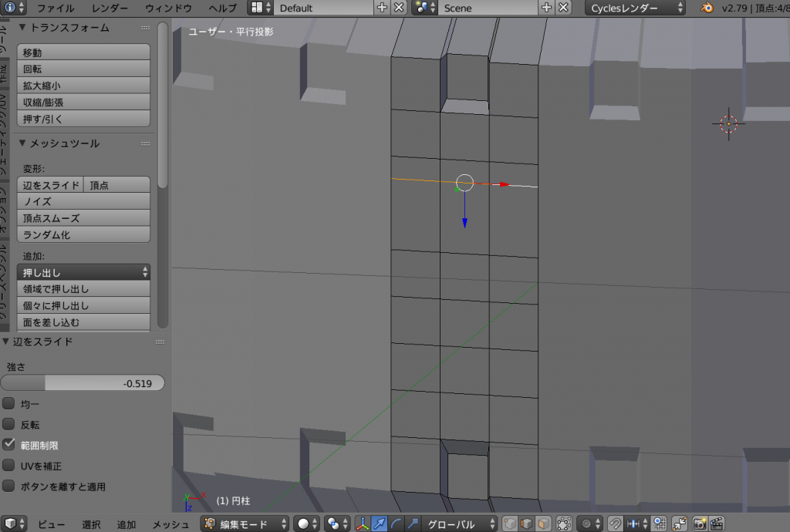Click the 面を差し込む button

pos(83,322)
